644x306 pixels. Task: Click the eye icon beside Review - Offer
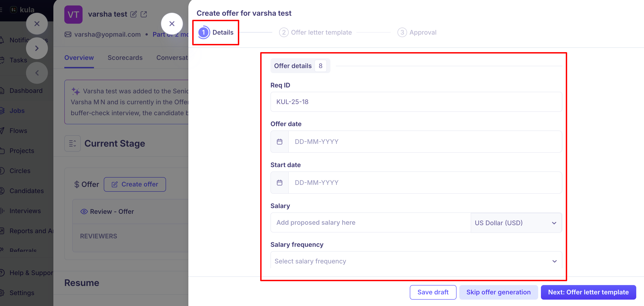[84, 212]
